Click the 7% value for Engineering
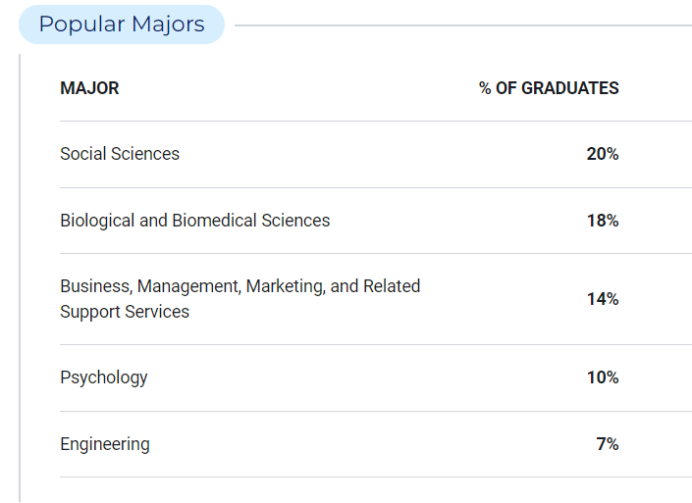Image resolution: width=692 pixels, height=503 pixels. (x=607, y=444)
